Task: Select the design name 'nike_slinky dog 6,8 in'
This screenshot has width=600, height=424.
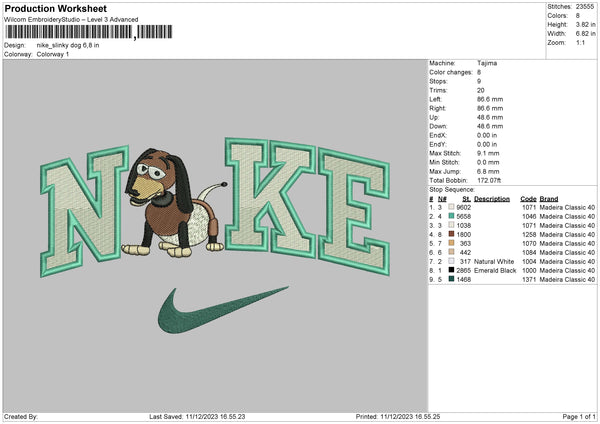Action: pos(68,45)
